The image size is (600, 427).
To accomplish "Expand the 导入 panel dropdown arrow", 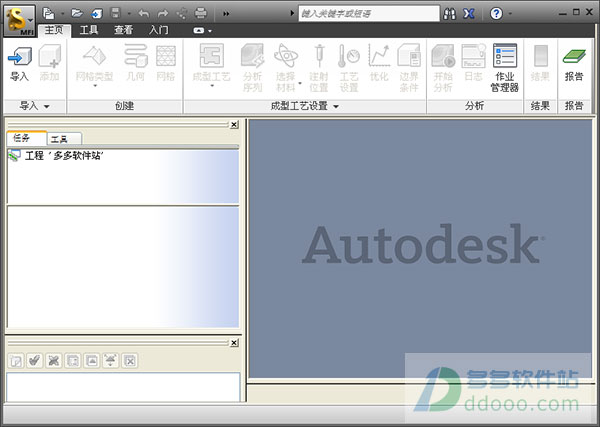I will pos(47,106).
